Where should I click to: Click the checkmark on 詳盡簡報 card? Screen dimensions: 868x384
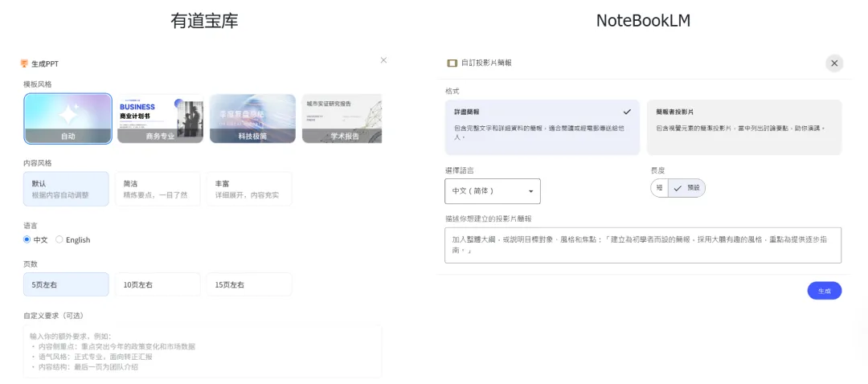tap(627, 112)
